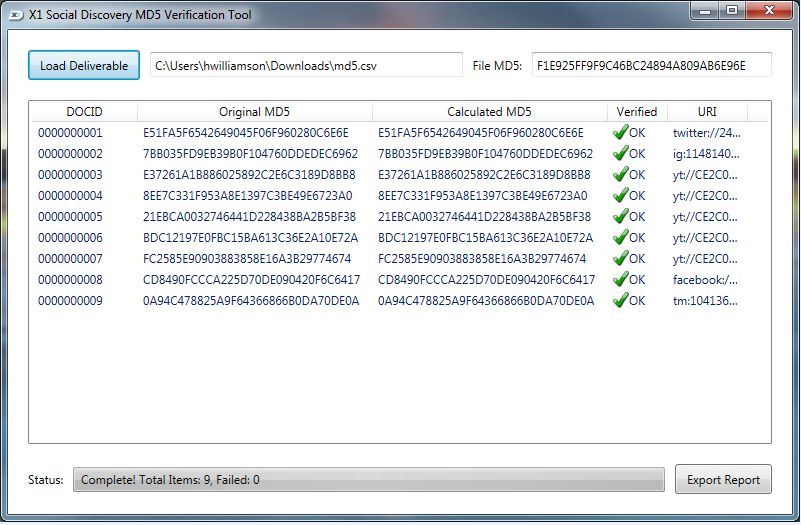
Task: Click the Complete status progress bar
Action: click(368, 480)
